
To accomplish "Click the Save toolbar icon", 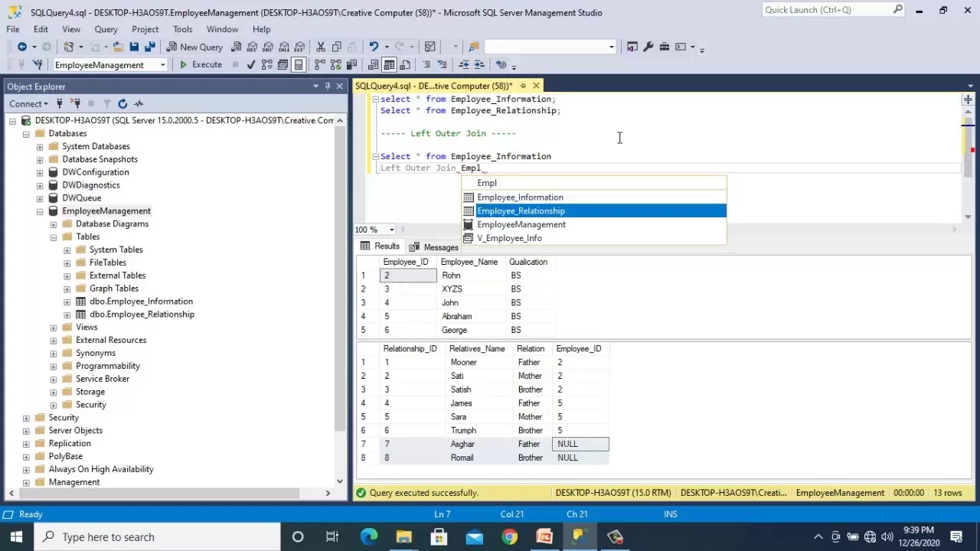I will [x=134, y=47].
